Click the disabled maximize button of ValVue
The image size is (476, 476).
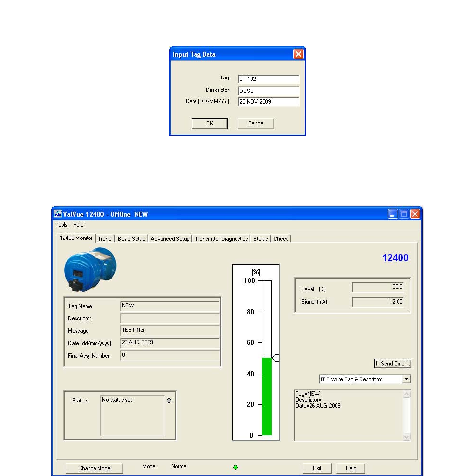(x=404, y=214)
